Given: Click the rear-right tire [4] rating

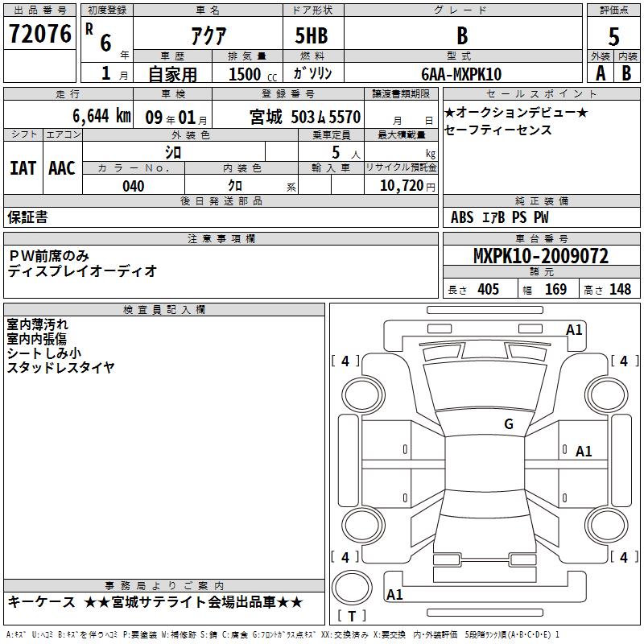Looking at the screenshot, I should [623, 557].
